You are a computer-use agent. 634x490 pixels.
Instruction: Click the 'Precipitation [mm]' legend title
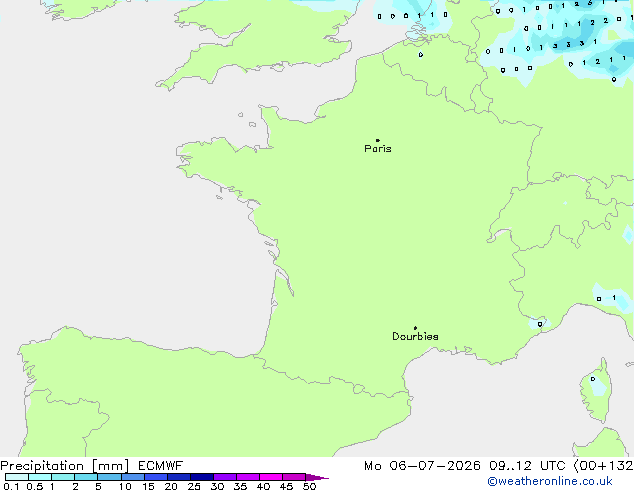coord(65,466)
